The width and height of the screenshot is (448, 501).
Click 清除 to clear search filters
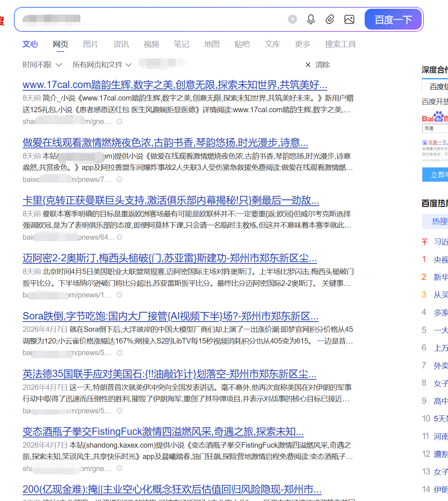pos(318,65)
